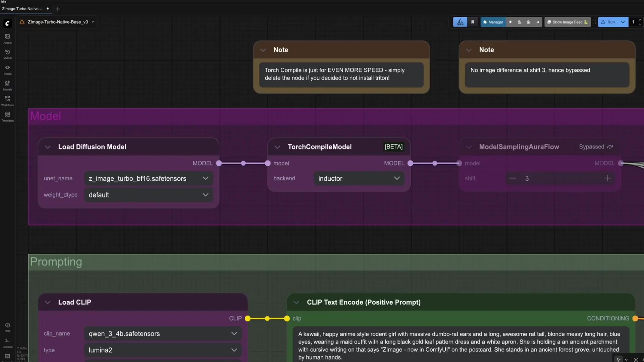Click the bookmark icon next to the ComfyUI logo
Image resolution: width=644 pixels, height=362 pixels.
[473, 22]
